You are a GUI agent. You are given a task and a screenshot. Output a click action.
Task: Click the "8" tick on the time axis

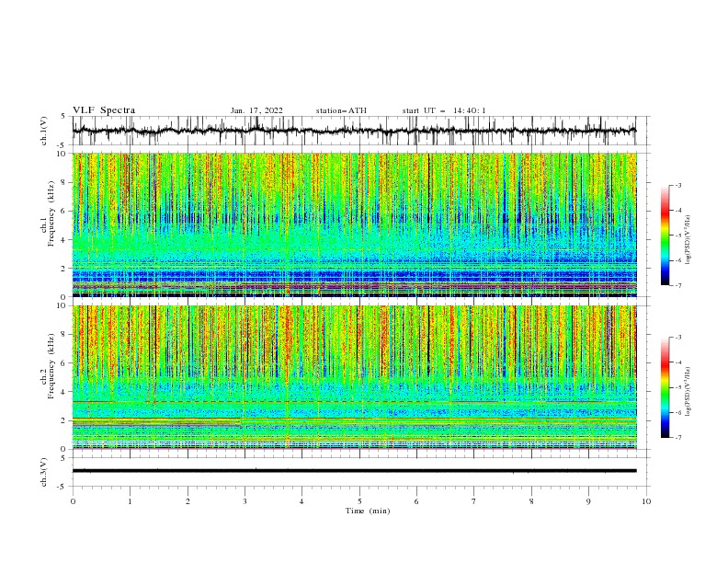[x=531, y=501]
